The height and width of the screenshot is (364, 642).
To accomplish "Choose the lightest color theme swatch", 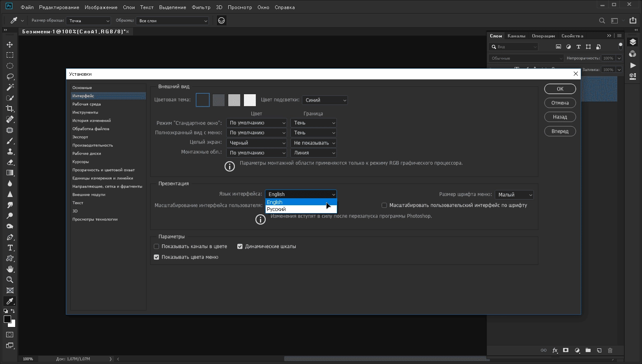I will 250,100.
